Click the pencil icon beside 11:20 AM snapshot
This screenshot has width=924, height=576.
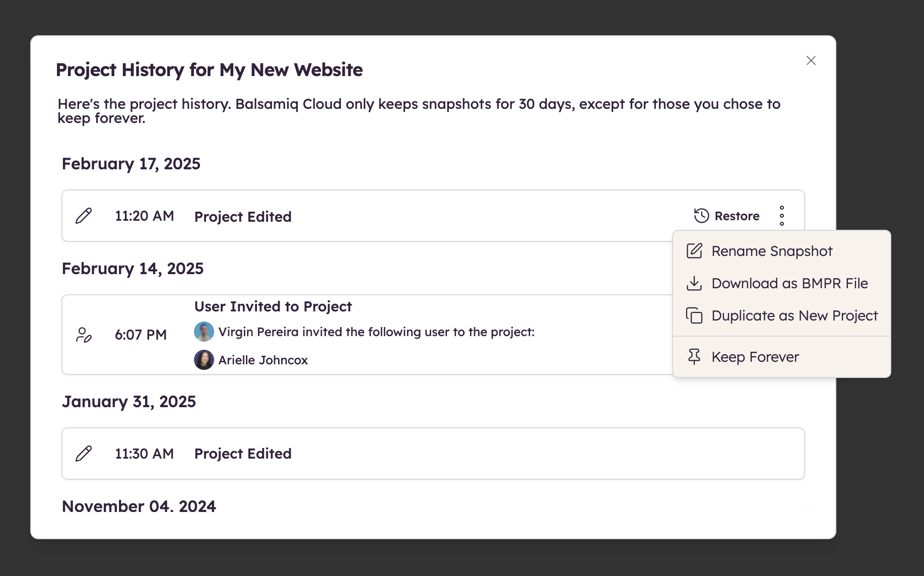[84, 216]
